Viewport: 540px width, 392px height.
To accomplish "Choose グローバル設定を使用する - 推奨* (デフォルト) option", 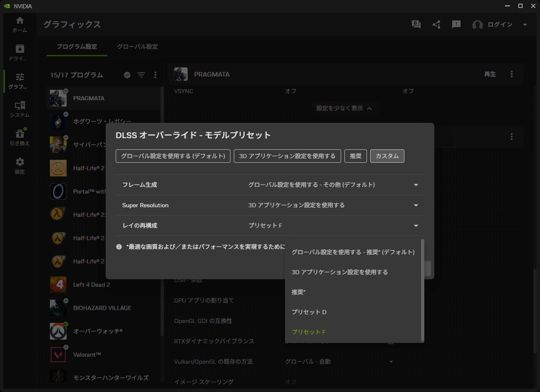I will coord(353,252).
